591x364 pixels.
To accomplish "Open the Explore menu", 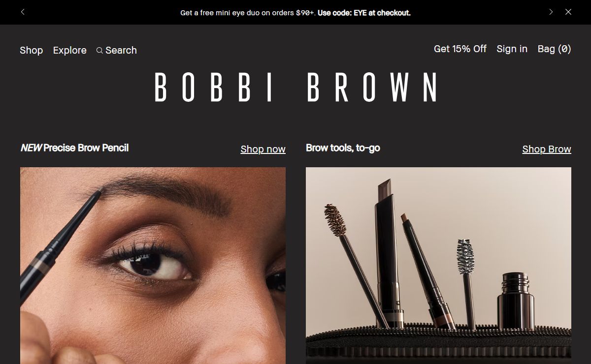I will [x=70, y=50].
